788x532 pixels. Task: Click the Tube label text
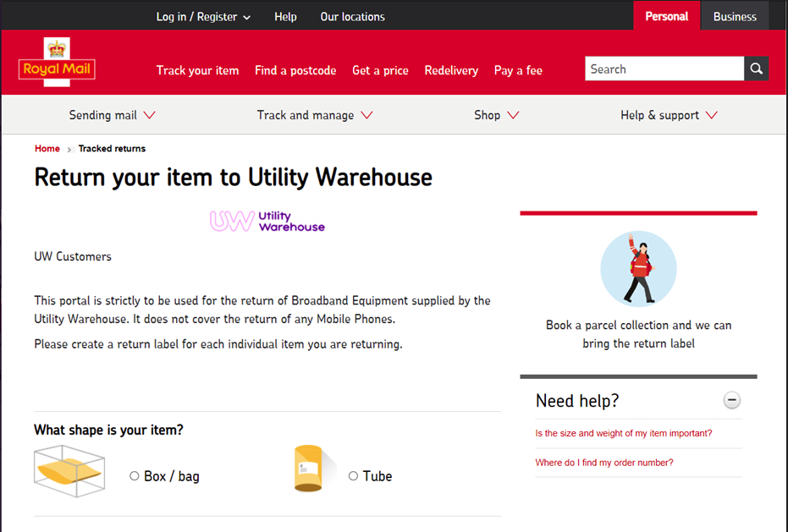[x=377, y=476]
